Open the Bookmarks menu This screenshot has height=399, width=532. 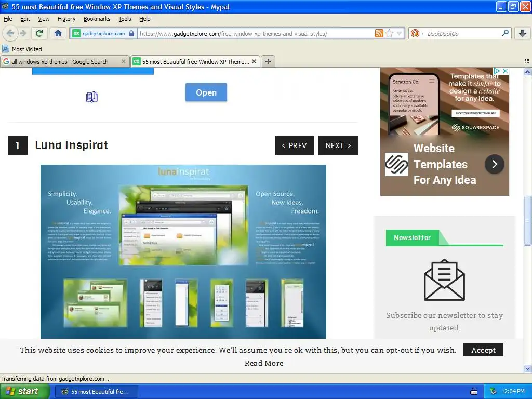coord(97,19)
